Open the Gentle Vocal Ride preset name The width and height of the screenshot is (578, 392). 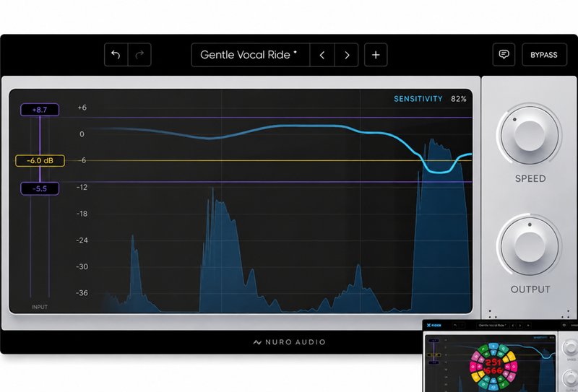(x=250, y=55)
